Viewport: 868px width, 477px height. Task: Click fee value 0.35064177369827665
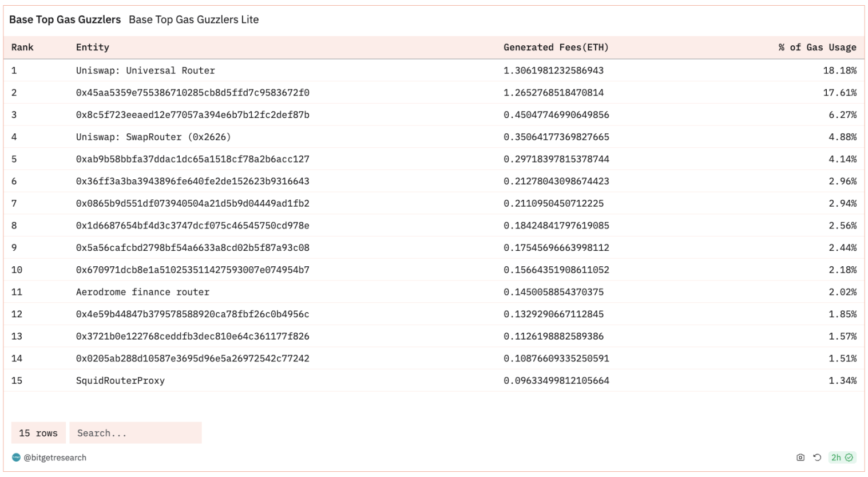(x=556, y=137)
